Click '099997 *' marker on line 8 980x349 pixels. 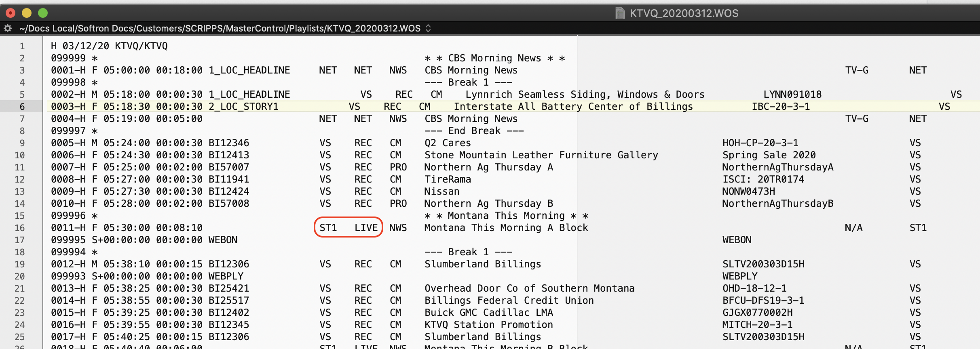[x=74, y=131]
